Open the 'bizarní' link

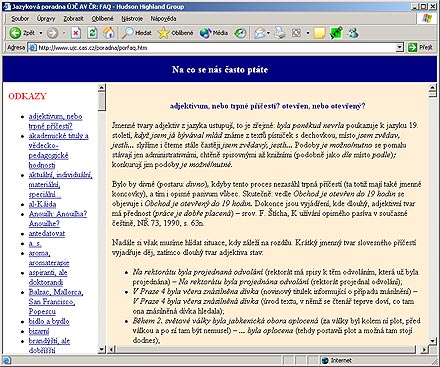pyautogui.click(x=39, y=331)
